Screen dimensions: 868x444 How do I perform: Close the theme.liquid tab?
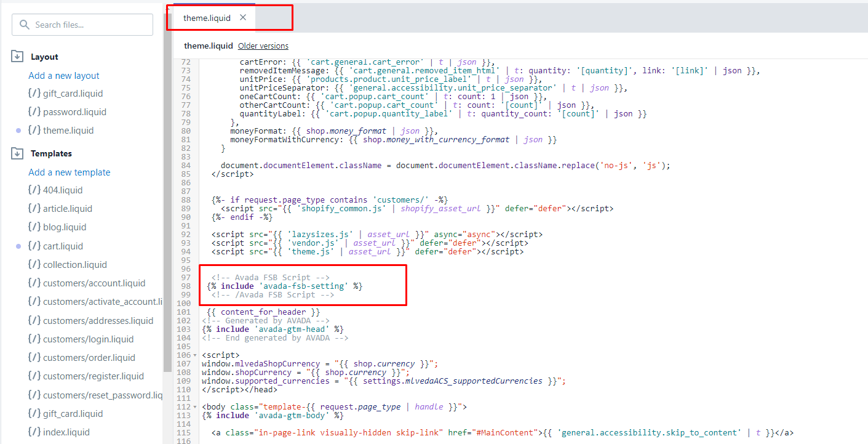pos(243,18)
